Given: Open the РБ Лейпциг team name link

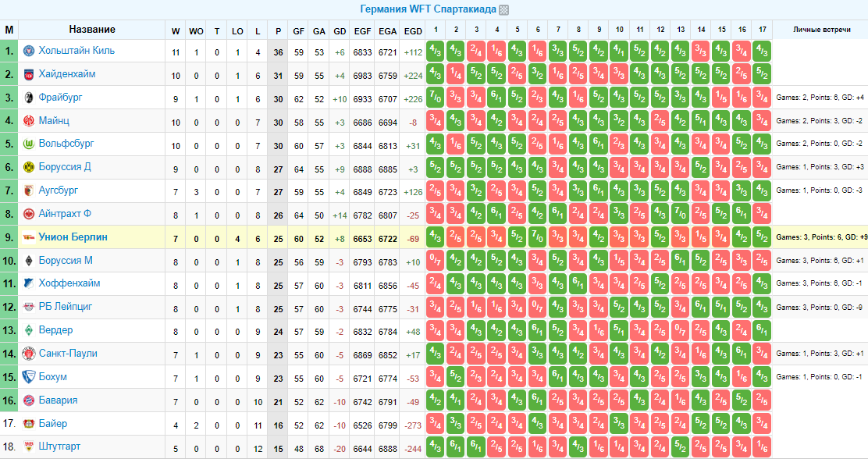Looking at the screenshot, I should tap(66, 306).
